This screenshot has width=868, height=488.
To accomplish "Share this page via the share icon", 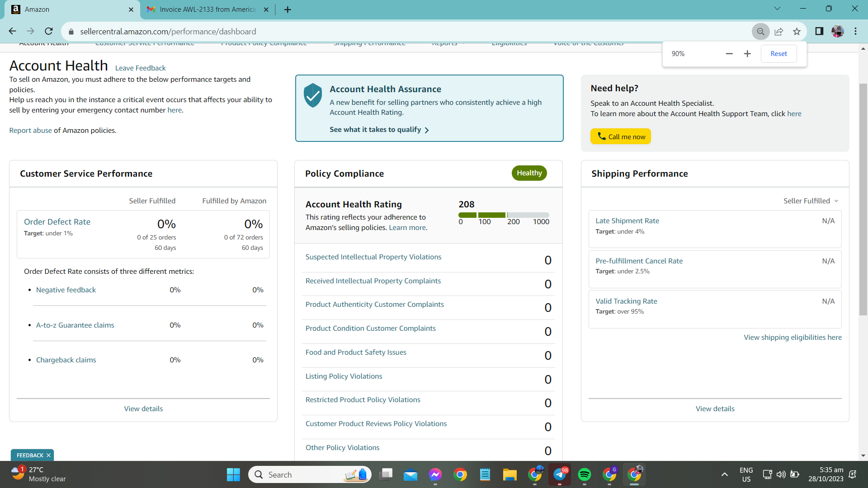I will (778, 32).
